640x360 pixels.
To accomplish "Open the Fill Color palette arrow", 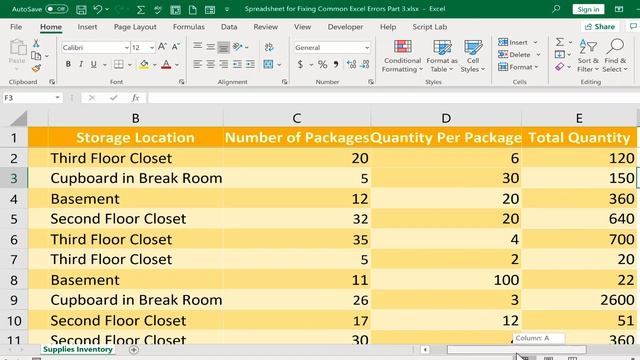I will (x=155, y=64).
